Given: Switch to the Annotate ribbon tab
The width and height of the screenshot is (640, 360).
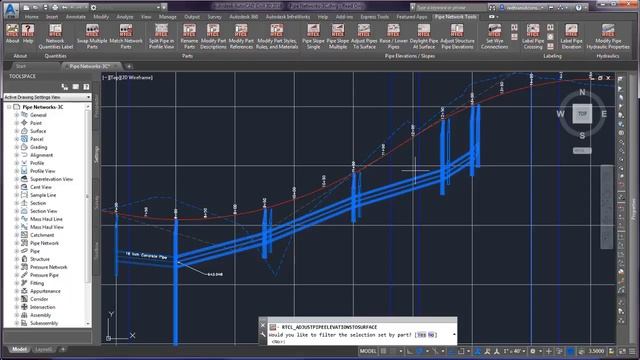Looking at the screenshot, I should pyautogui.click(x=76, y=17).
